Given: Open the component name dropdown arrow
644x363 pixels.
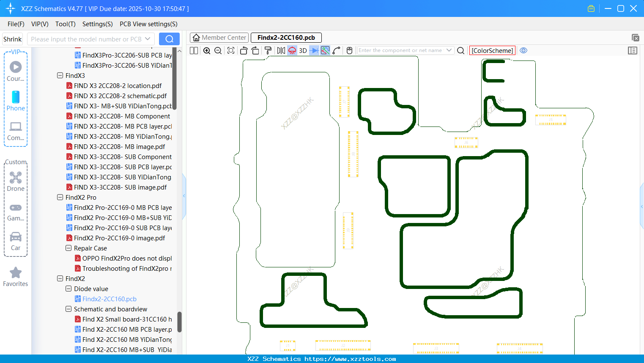Looking at the screenshot, I should tap(449, 50).
